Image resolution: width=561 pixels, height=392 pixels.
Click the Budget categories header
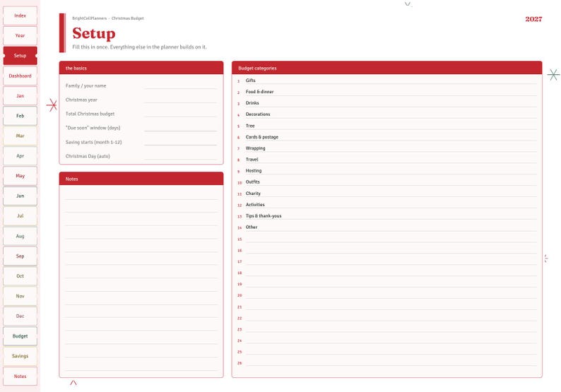pyautogui.click(x=386, y=68)
